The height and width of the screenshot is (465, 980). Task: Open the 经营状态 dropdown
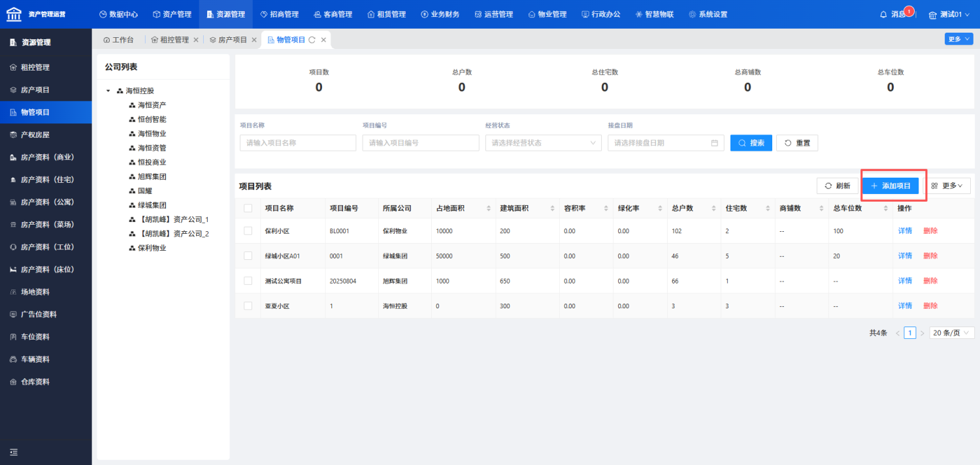(x=544, y=143)
